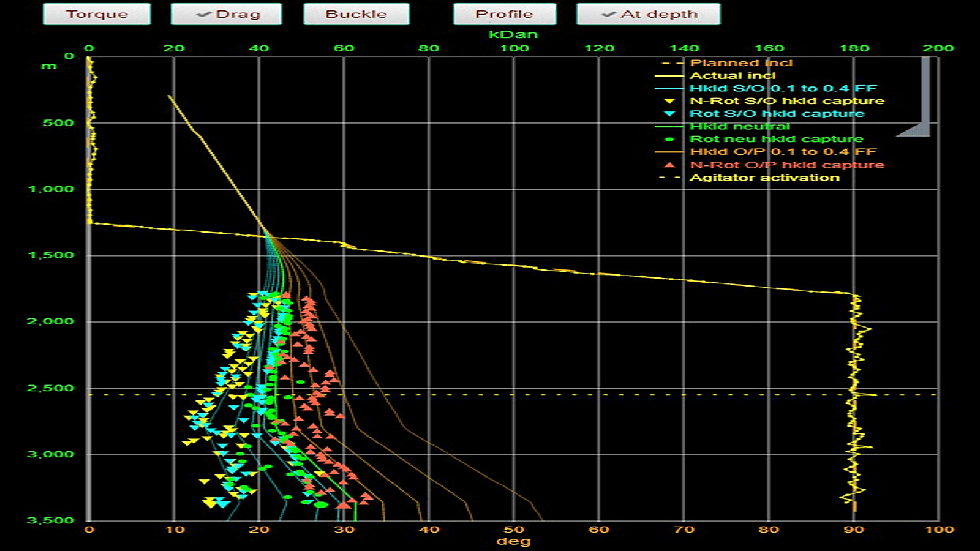
Task: Show the Profile view
Action: pyautogui.click(x=505, y=14)
